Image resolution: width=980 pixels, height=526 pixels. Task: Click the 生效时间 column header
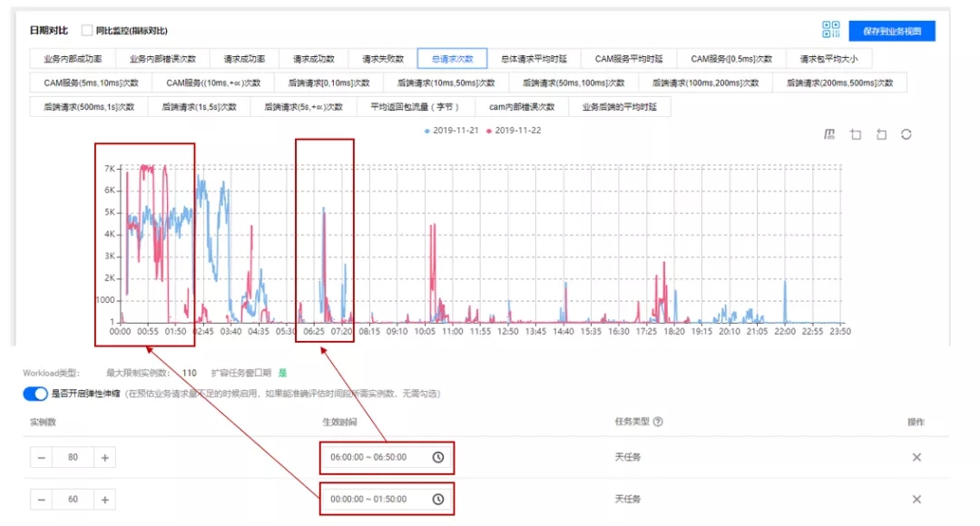339,423
